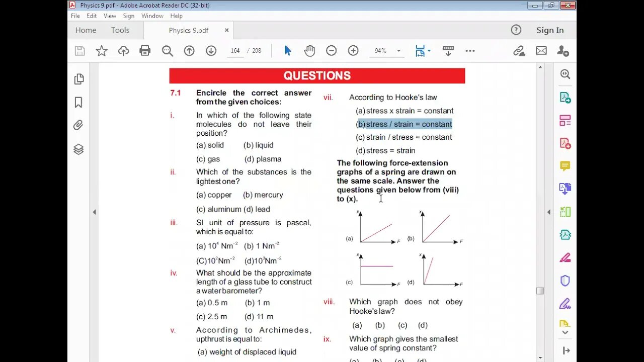Show more tools ellipsis
Viewport: 644px width, 362px height.
470,51
